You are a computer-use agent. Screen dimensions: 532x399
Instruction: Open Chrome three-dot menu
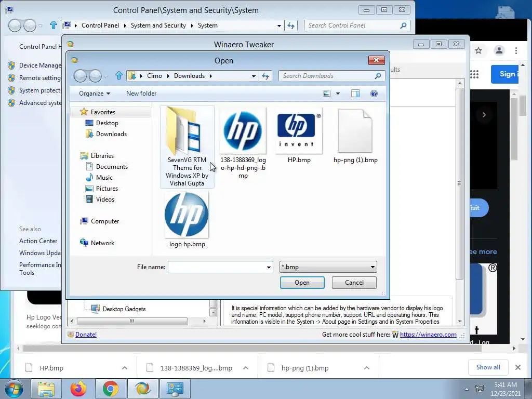click(516, 51)
